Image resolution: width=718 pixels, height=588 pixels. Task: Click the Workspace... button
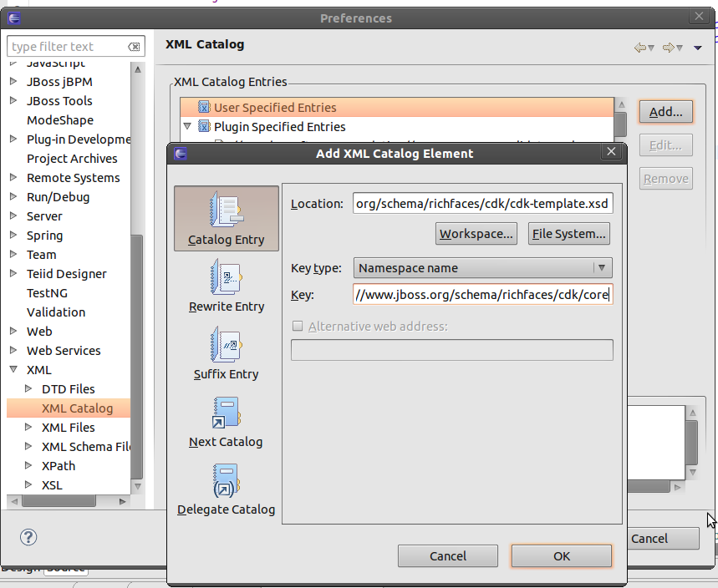[476, 234]
